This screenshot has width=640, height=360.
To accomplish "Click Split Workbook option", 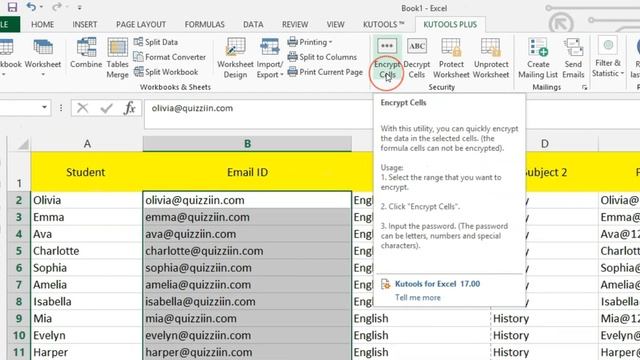I will (166, 72).
